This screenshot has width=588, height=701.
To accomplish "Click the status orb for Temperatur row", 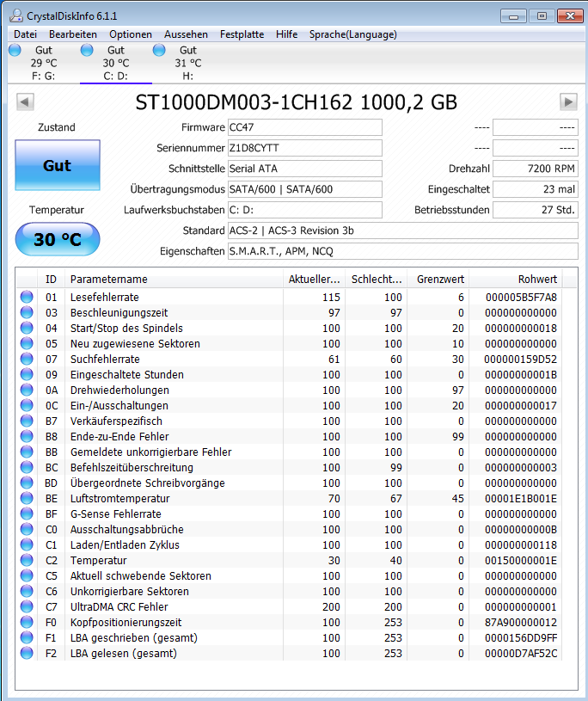I will (27, 560).
